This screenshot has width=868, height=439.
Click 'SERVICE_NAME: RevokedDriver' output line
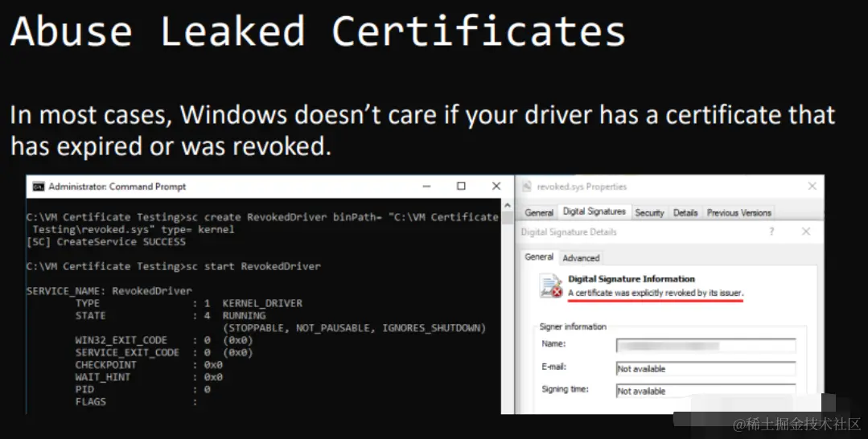(109, 290)
